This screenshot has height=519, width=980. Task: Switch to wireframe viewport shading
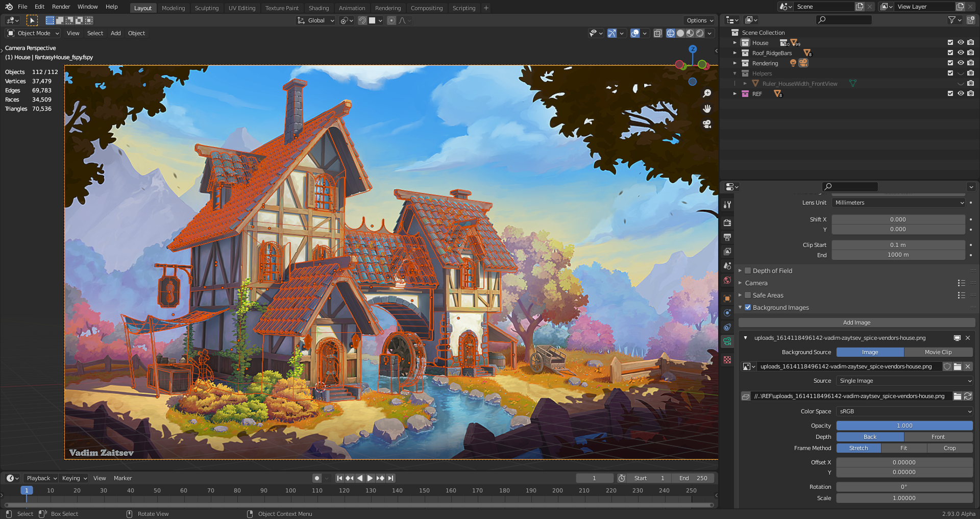(x=671, y=33)
